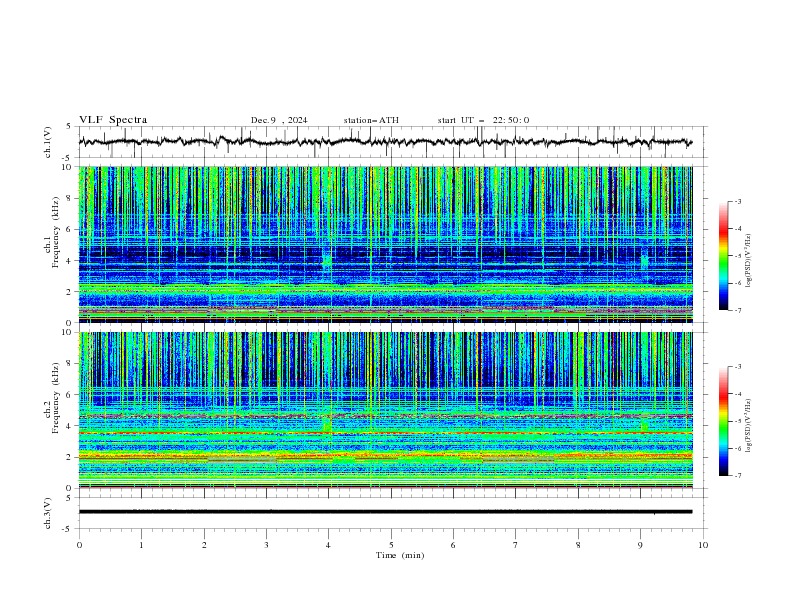Click the "VLF Spectra" plot title
Image resolution: width=792 pixels, height=612 pixels.
click(113, 120)
